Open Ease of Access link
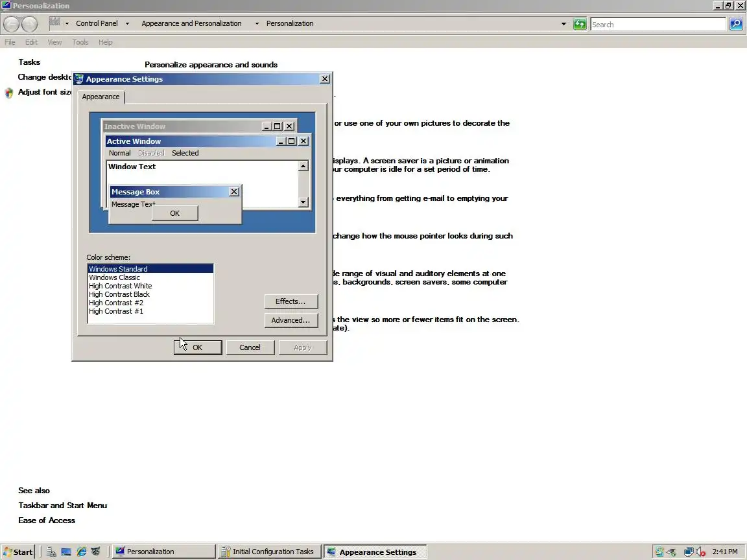Viewport: 747px width, 560px height. [47, 520]
